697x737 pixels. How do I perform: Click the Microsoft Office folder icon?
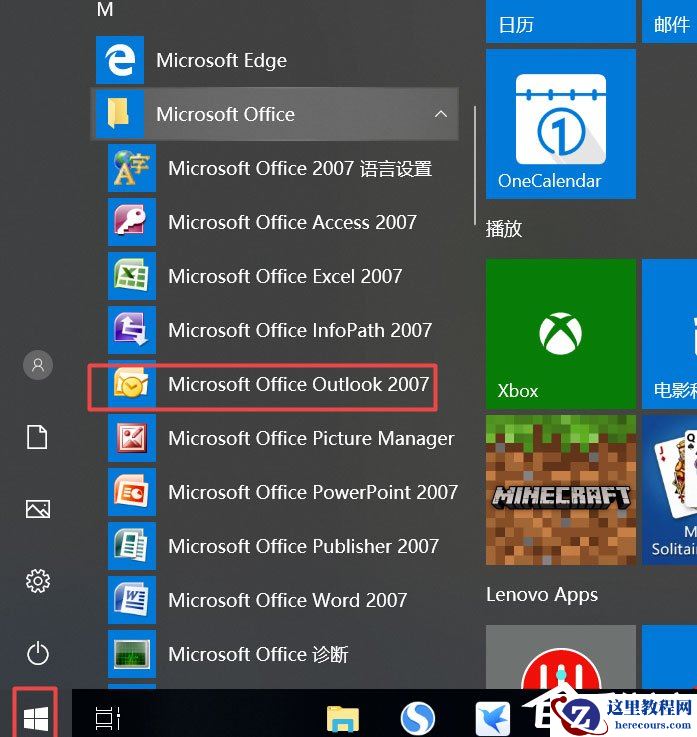tap(120, 114)
